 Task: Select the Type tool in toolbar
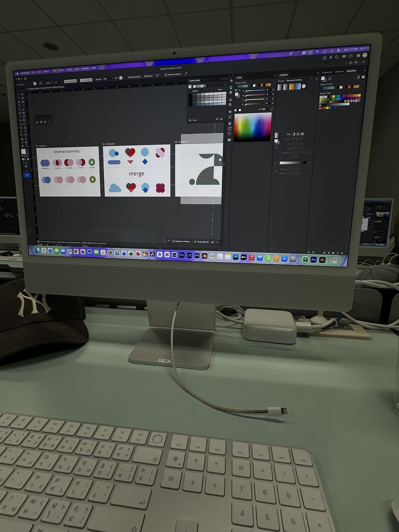coord(19,106)
